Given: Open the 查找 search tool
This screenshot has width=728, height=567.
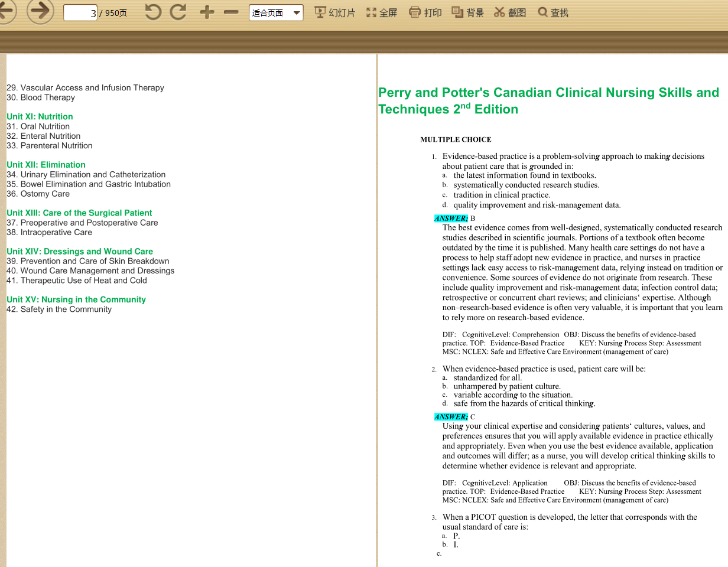Looking at the screenshot, I should (553, 12).
